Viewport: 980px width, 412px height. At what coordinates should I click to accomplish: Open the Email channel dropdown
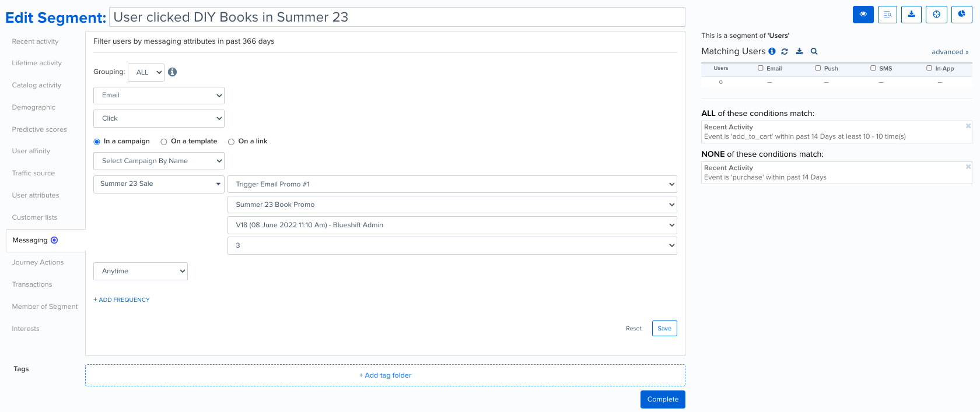click(x=159, y=95)
